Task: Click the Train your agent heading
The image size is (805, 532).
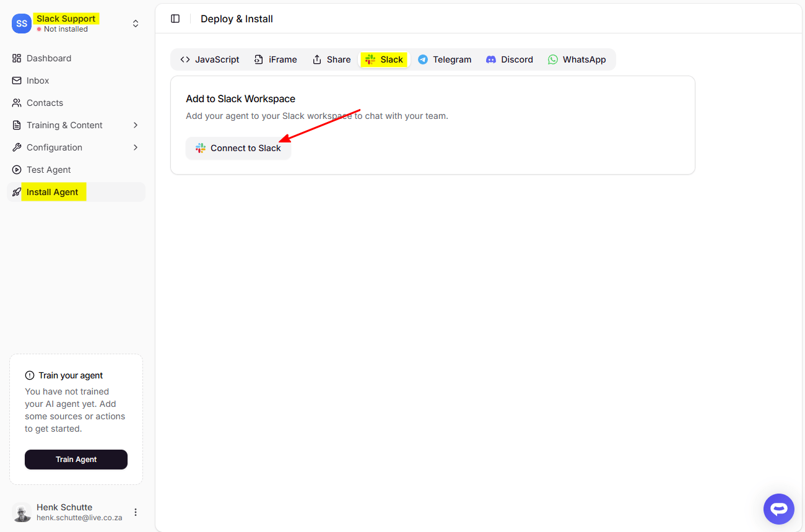Action: 71,375
